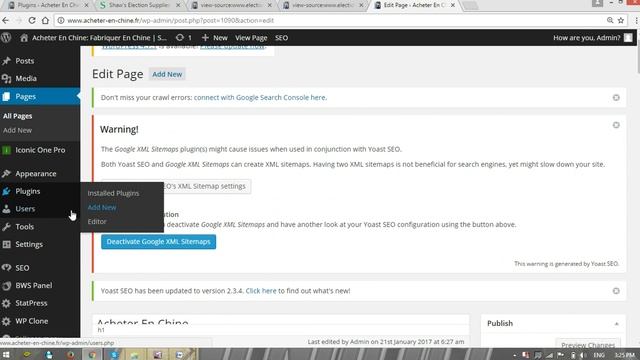Click the zoom magnifier icon in address bar

coord(610,20)
